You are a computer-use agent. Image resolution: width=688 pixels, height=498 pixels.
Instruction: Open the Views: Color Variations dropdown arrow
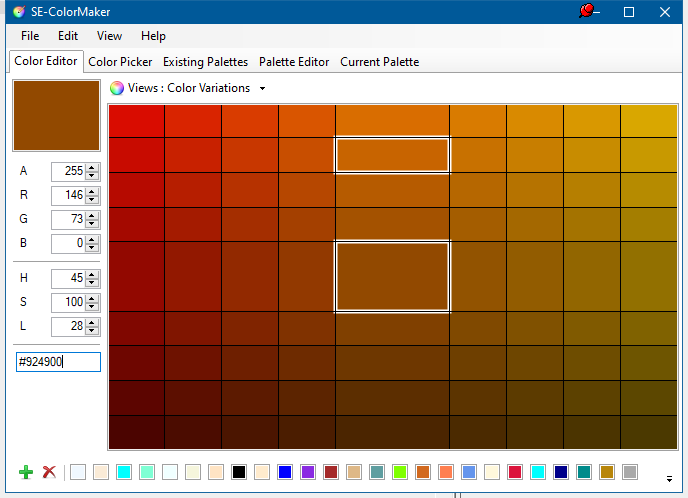click(x=262, y=89)
